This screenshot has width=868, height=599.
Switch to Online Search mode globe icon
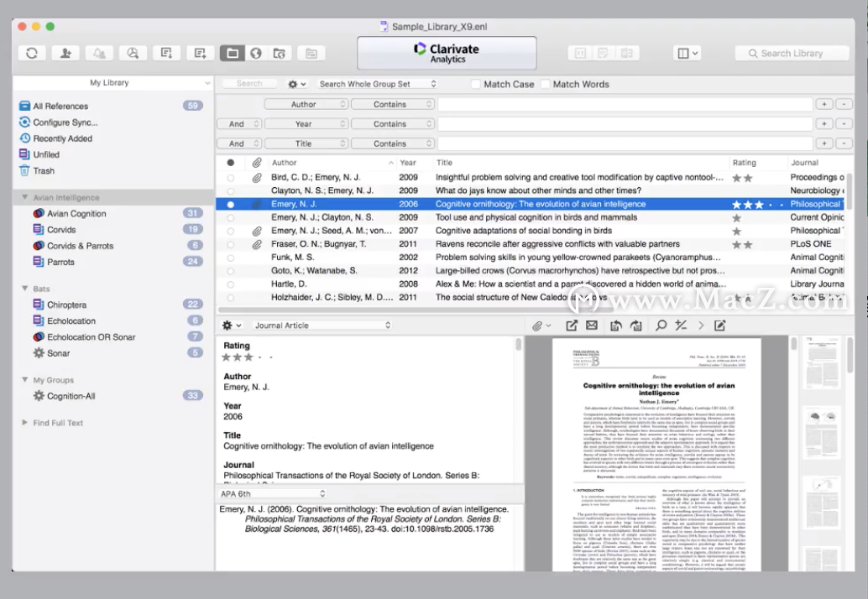[x=256, y=53]
